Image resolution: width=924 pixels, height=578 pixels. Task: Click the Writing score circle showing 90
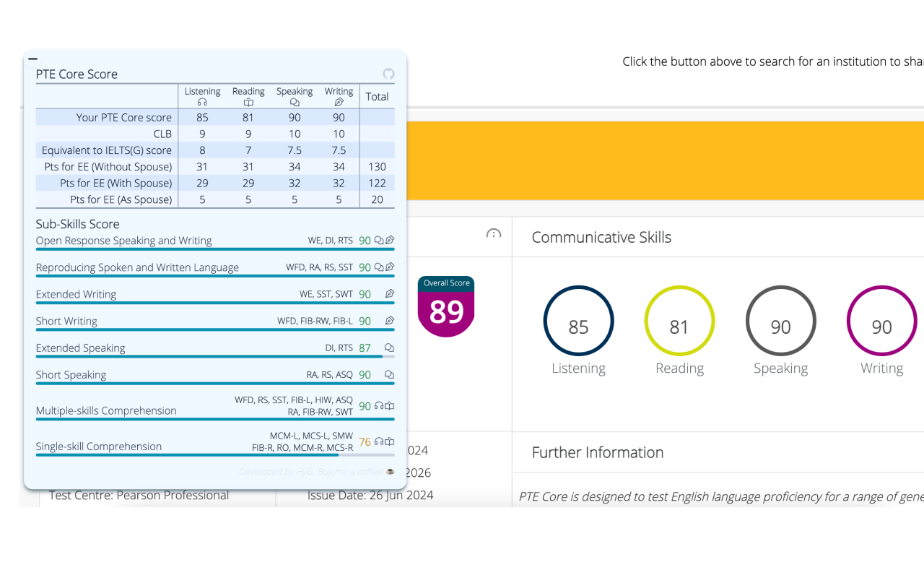click(x=881, y=321)
